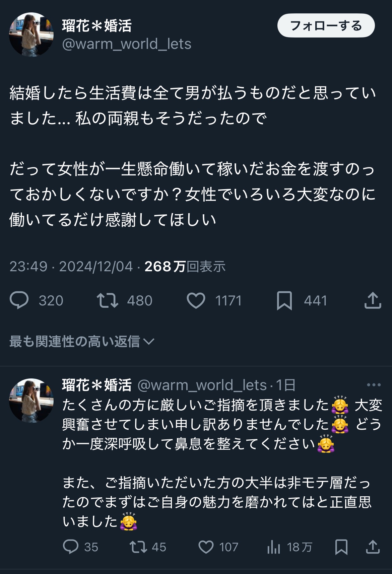Click the フォローする button

pos(326,25)
